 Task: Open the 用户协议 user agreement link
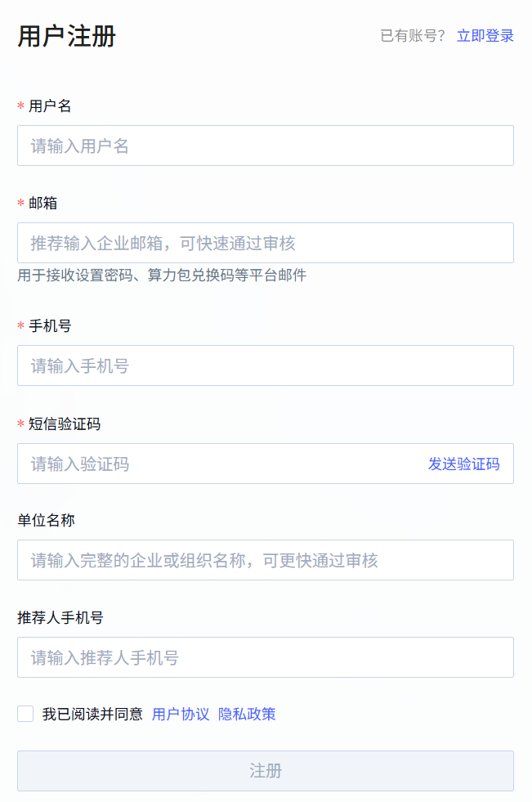[181, 715]
